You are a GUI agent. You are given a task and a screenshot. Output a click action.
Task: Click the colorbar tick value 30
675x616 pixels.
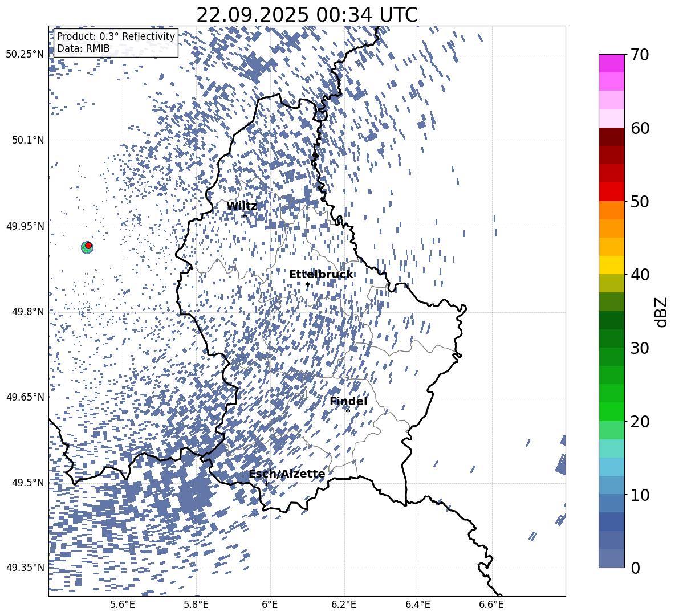pos(640,348)
